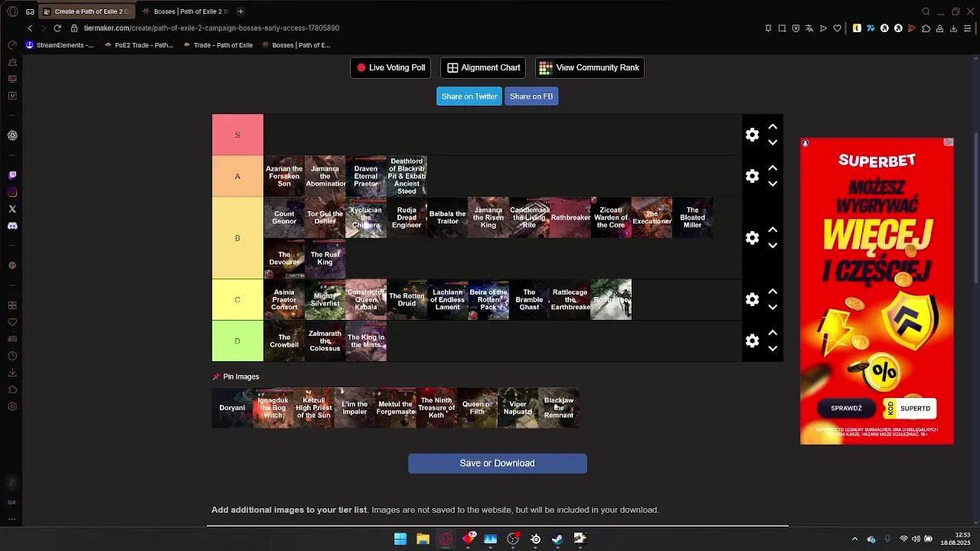Open sidebar bookmarks heart icon
The height and width of the screenshot is (551, 980).
12,322
